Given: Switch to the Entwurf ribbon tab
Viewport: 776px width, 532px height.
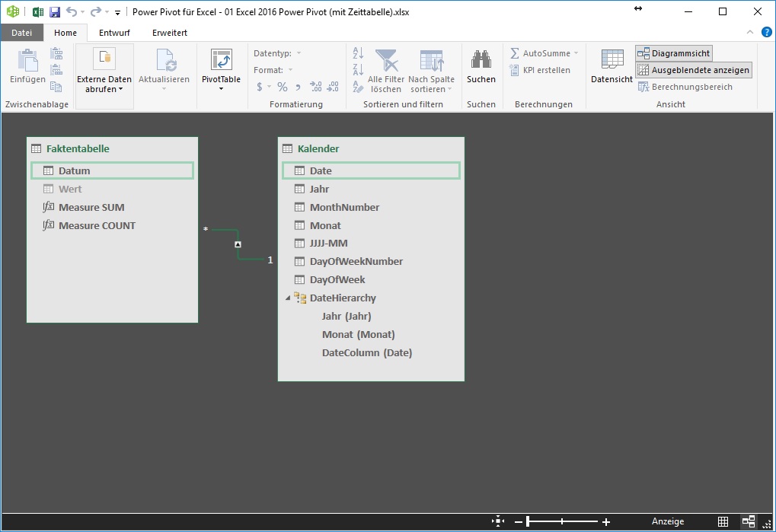Looking at the screenshot, I should [x=114, y=33].
